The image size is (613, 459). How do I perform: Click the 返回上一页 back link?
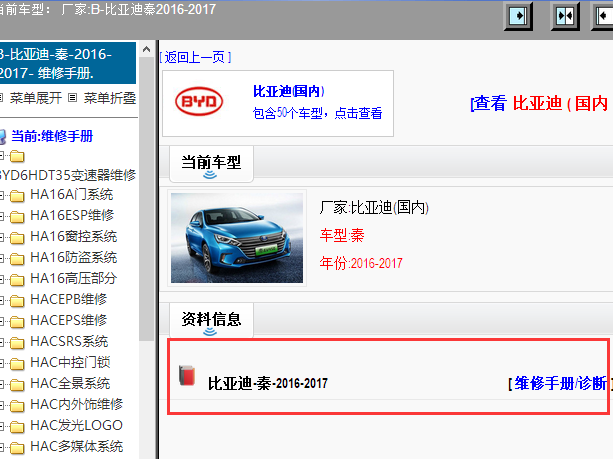[x=195, y=57]
